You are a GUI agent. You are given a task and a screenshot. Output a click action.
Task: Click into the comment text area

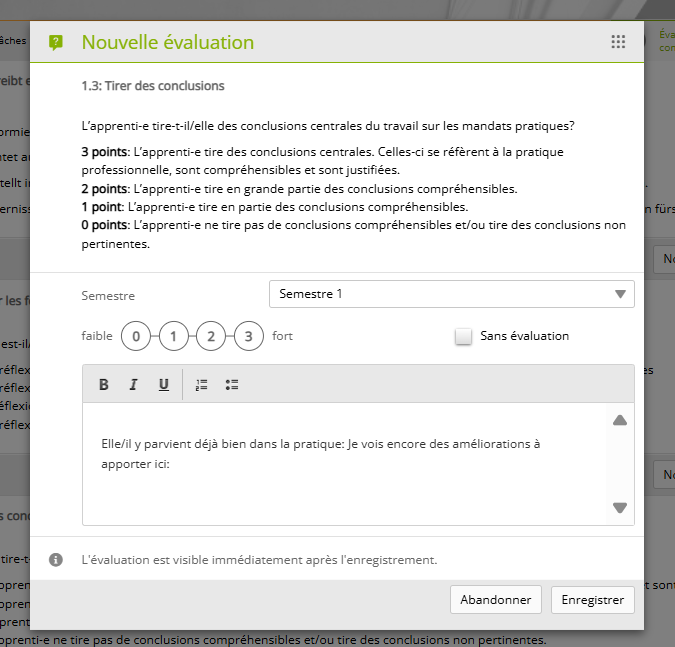tap(344, 464)
